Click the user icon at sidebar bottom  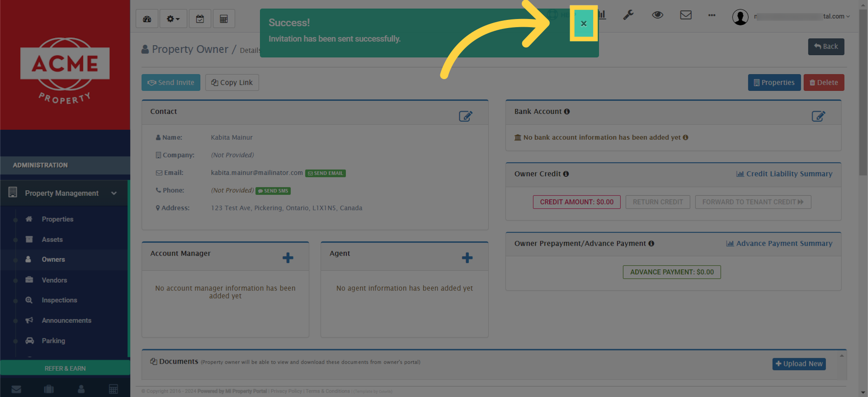point(81,389)
